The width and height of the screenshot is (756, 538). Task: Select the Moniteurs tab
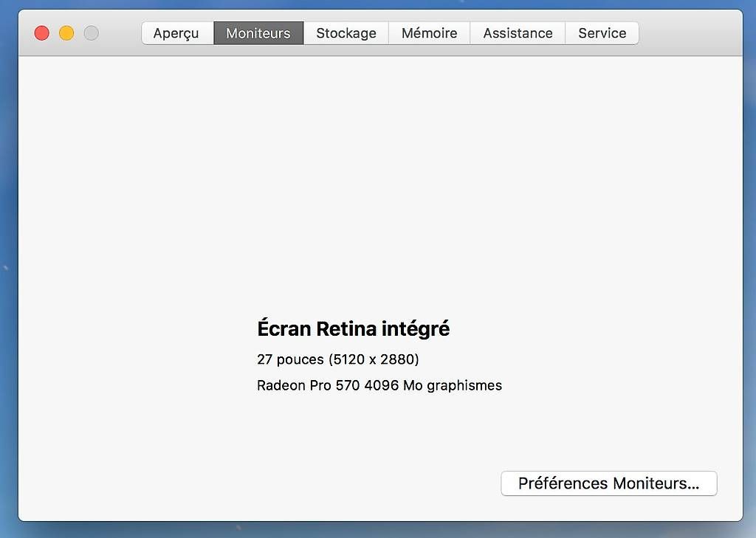[258, 33]
